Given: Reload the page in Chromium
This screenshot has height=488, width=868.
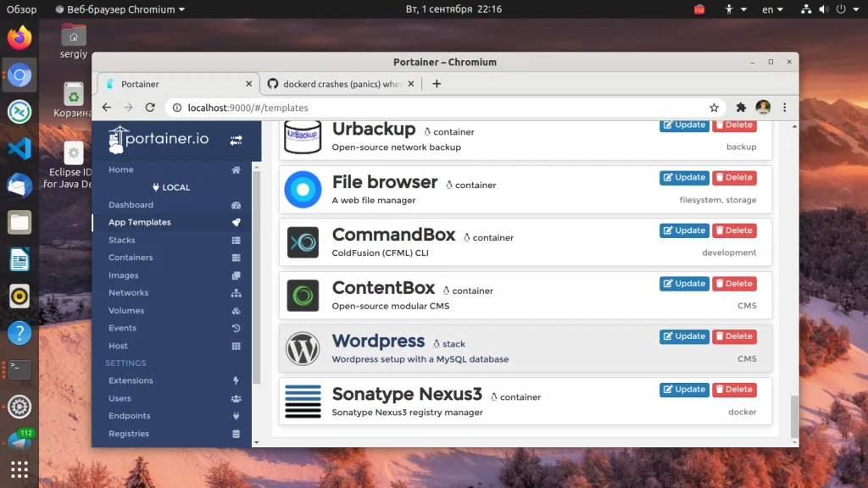Looking at the screenshot, I should 150,108.
